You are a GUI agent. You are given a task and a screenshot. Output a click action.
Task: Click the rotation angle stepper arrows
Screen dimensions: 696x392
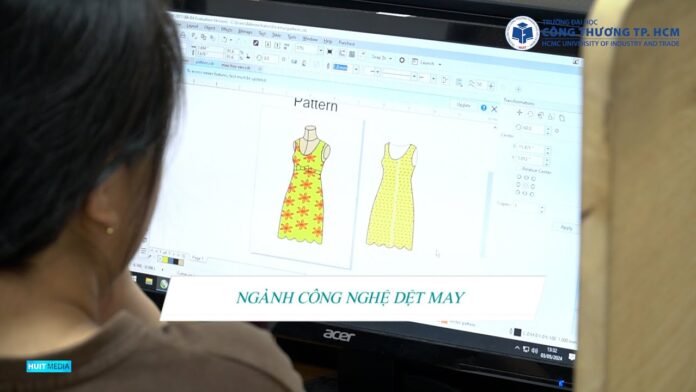[548, 131]
